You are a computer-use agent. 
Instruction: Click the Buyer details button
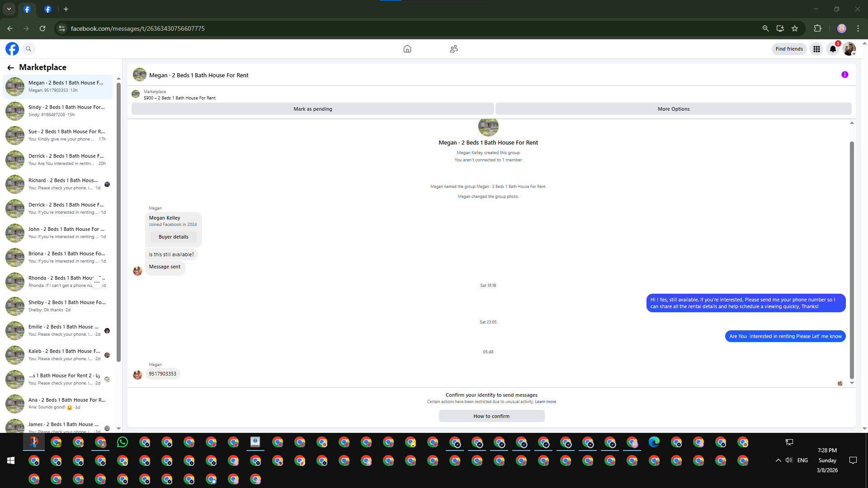pyautogui.click(x=174, y=237)
